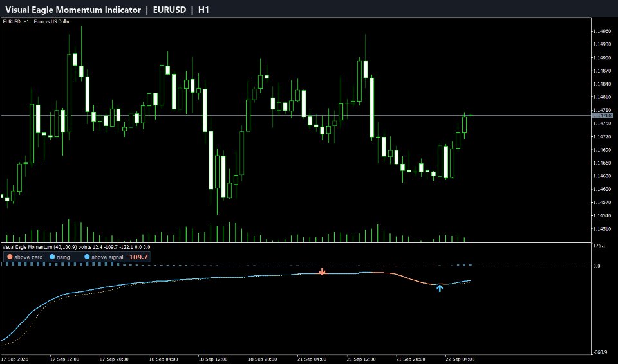Screen dimensions: 618x364
Task: Click the '18 Sep 20:00' time axis label
Action: (262, 359)
